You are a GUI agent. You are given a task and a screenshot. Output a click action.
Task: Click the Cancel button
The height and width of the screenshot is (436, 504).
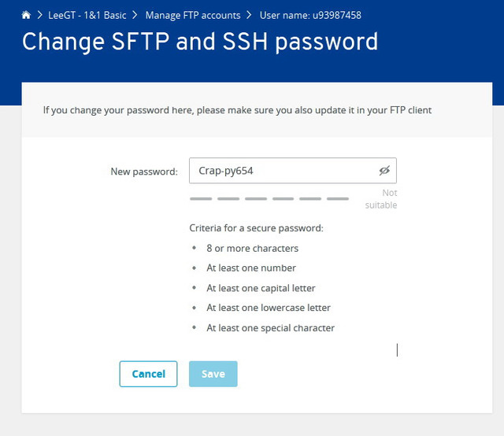[x=148, y=374]
